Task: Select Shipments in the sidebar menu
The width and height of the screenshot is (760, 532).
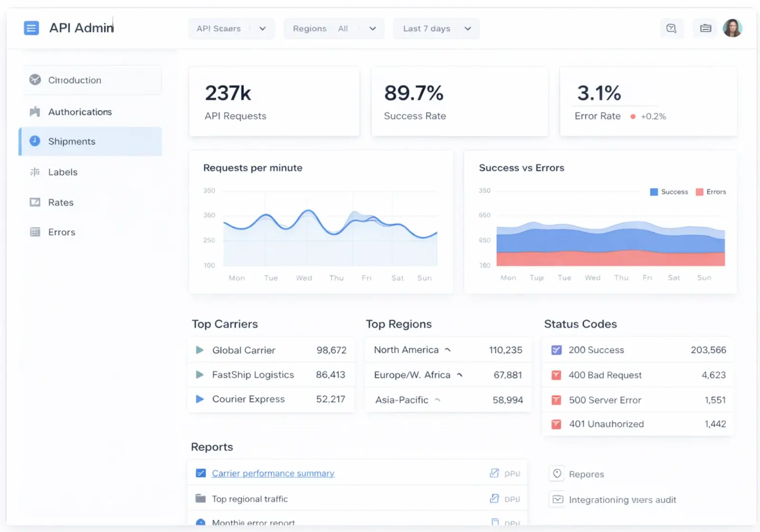Action: (71, 141)
